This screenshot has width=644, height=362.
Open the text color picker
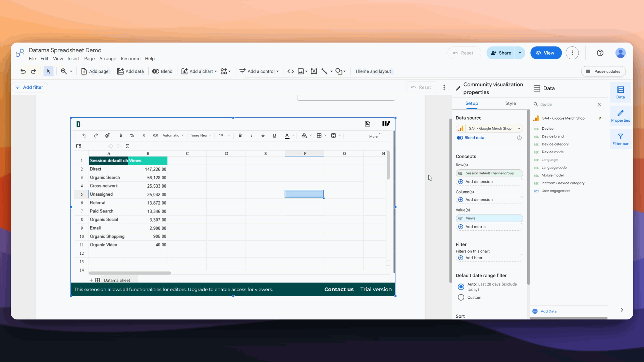coord(287,135)
